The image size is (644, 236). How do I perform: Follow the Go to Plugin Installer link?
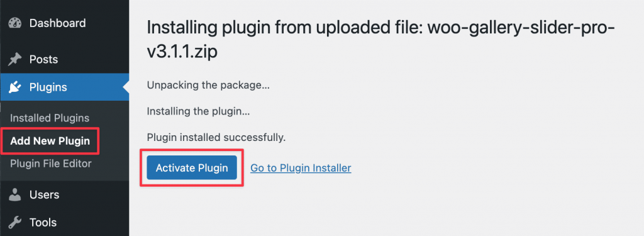pos(301,168)
